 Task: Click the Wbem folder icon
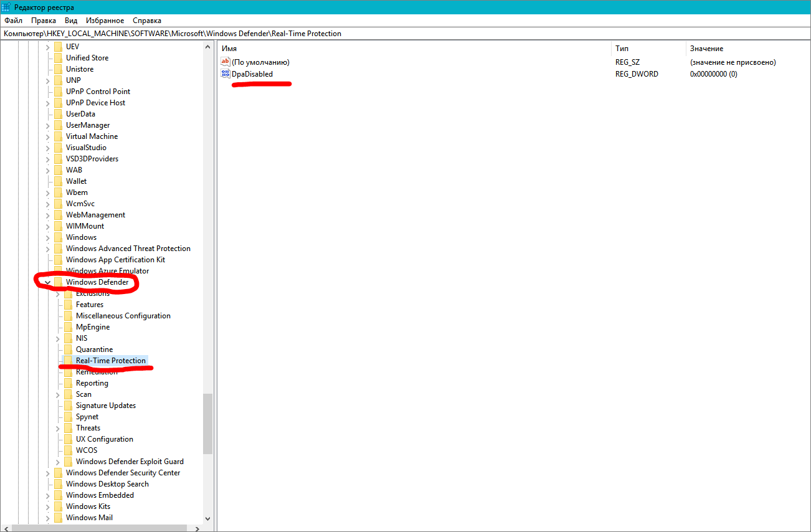coord(58,192)
